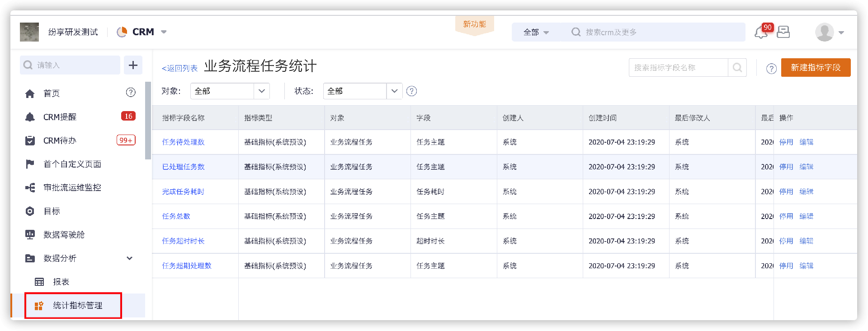Image resolution: width=868 pixels, height=331 pixels.
Task: Click the flow icon beside 审批流运维监控
Action: [x=30, y=187]
